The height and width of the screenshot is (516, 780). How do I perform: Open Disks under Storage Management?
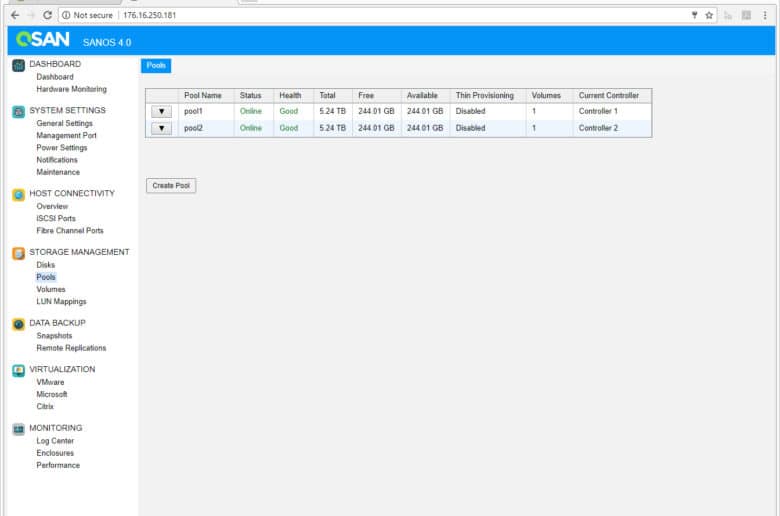(x=45, y=265)
